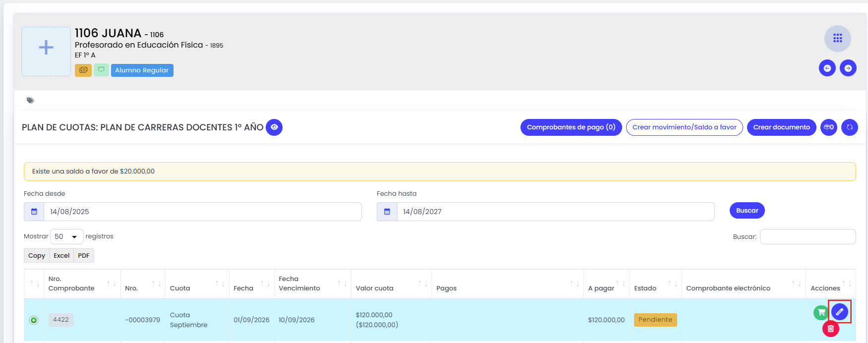
Task: Open the Fecha hasta calendar picker
Action: (x=387, y=212)
